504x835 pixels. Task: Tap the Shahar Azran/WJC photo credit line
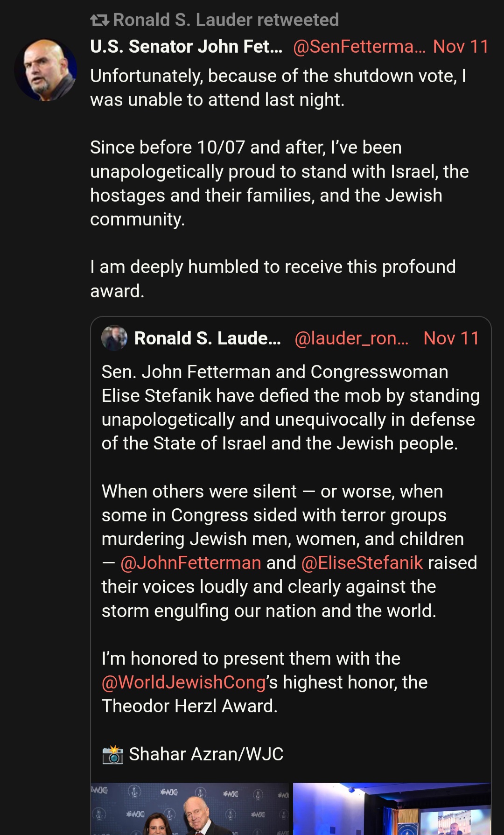[193, 754]
